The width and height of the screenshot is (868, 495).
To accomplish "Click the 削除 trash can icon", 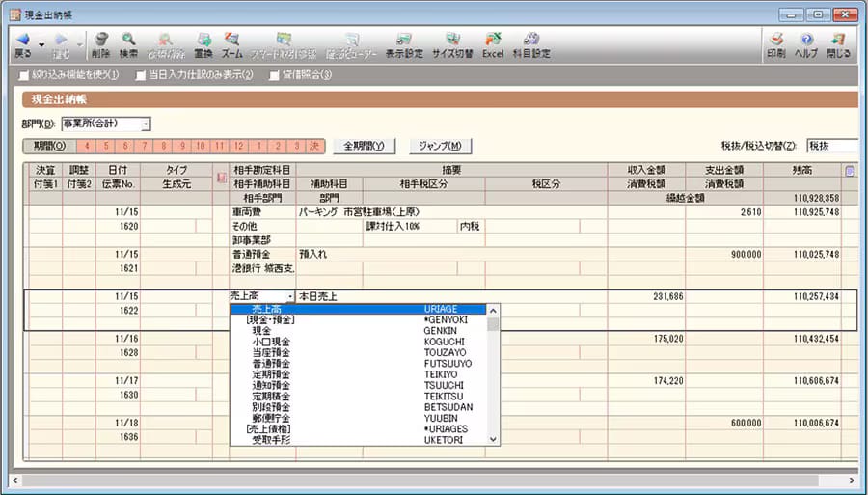I will click(100, 40).
